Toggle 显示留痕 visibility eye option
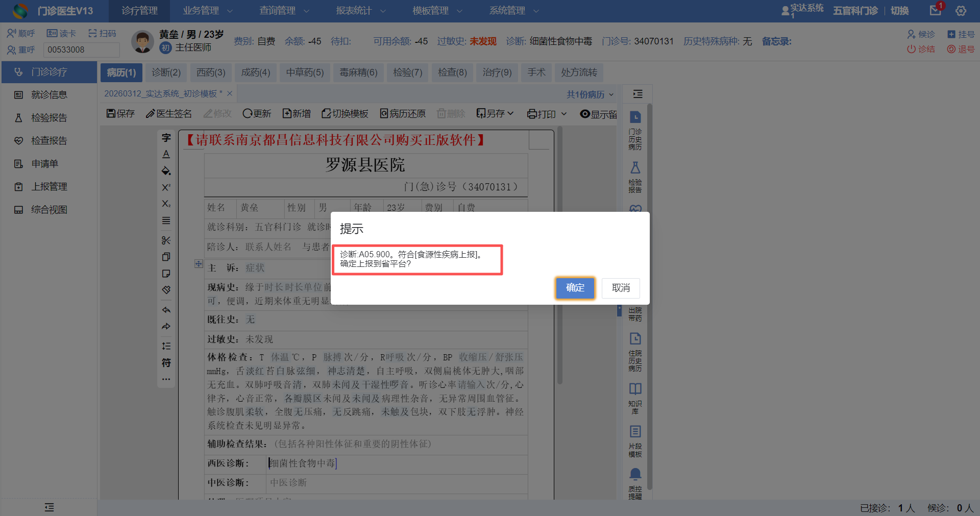980x516 pixels. point(598,114)
